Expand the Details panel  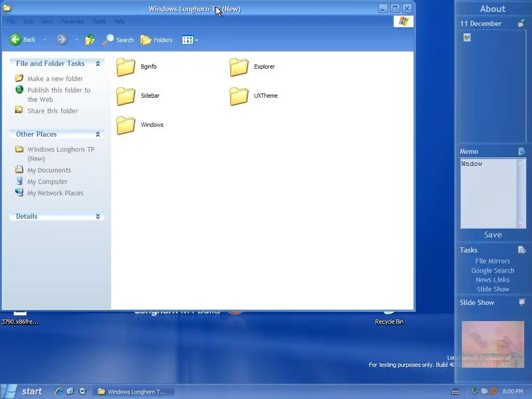click(98, 217)
